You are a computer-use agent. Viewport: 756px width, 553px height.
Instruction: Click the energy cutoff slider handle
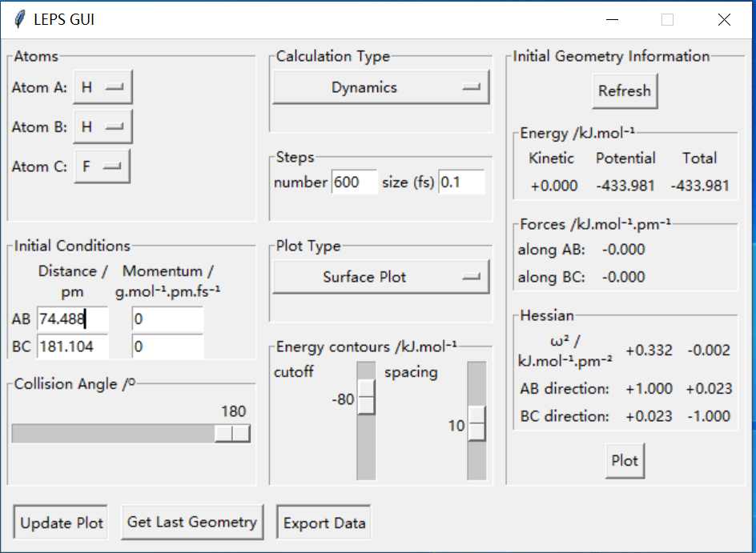(366, 396)
